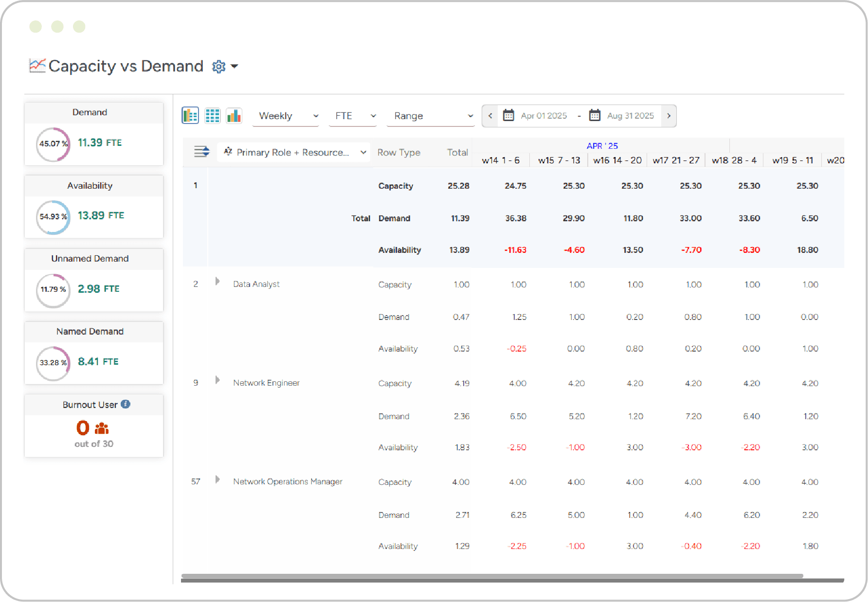Click the Unnamed Demand 11.79% progress ring

[53, 290]
